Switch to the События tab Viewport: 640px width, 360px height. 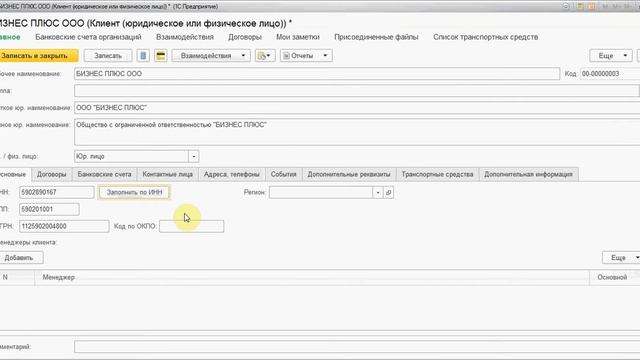284,174
